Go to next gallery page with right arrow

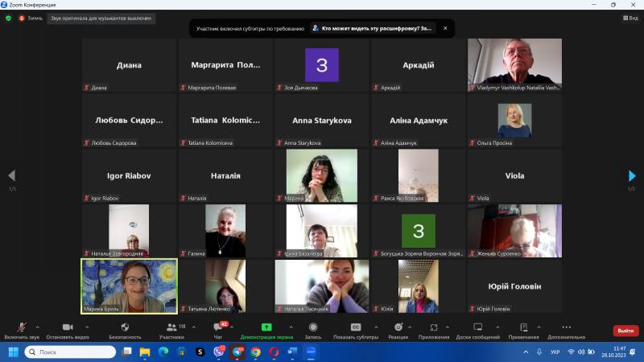(x=632, y=175)
